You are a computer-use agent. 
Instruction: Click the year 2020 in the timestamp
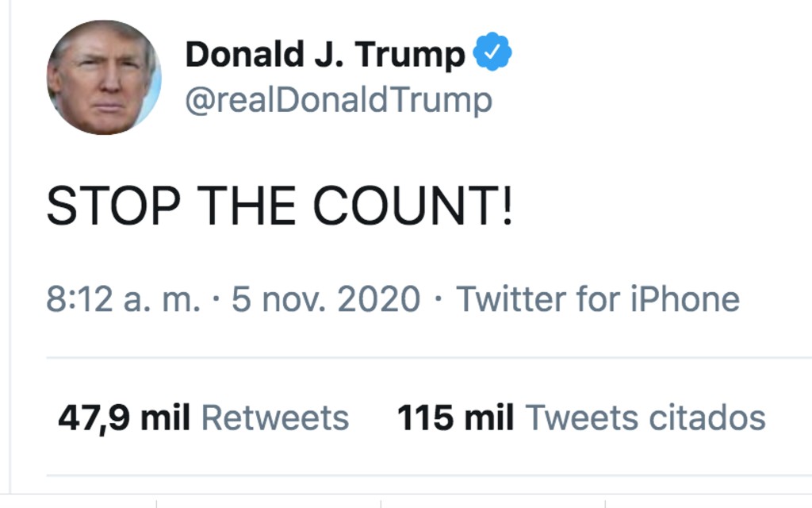point(378,300)
